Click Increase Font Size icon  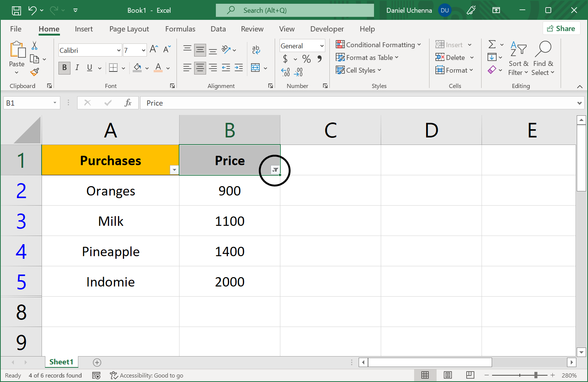coord(154,49)
